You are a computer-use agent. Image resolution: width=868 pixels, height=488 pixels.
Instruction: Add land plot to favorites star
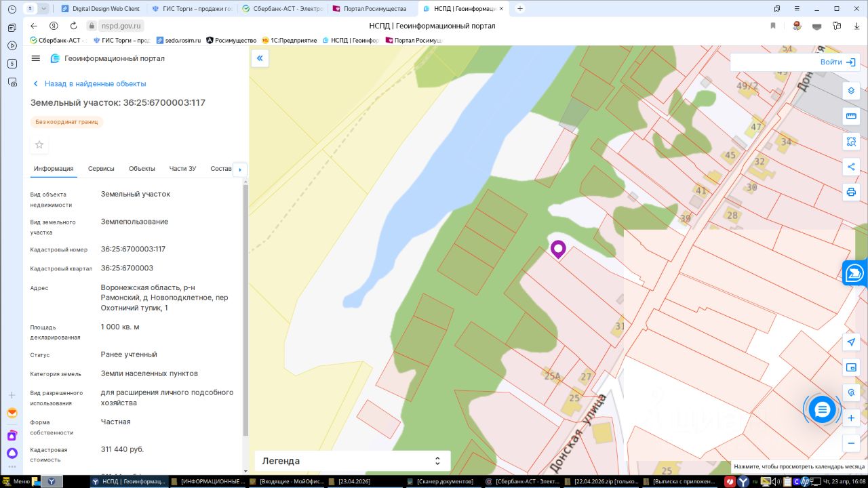point(39,144)
